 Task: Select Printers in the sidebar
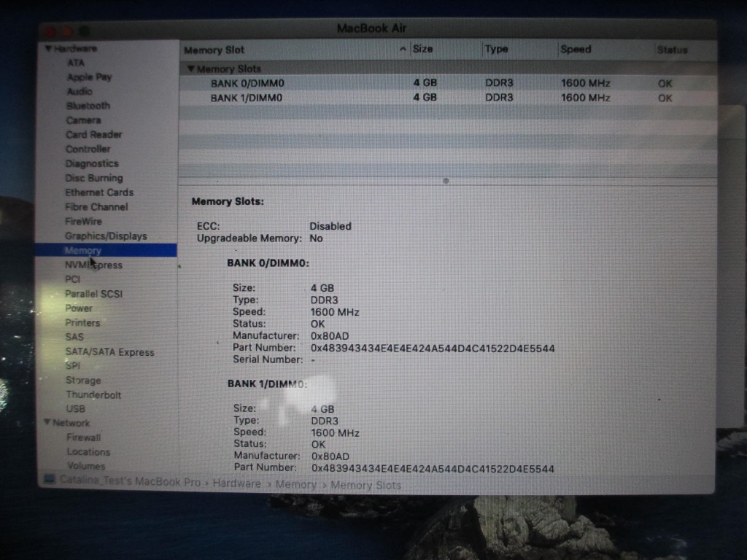click(x=82, y=323)
